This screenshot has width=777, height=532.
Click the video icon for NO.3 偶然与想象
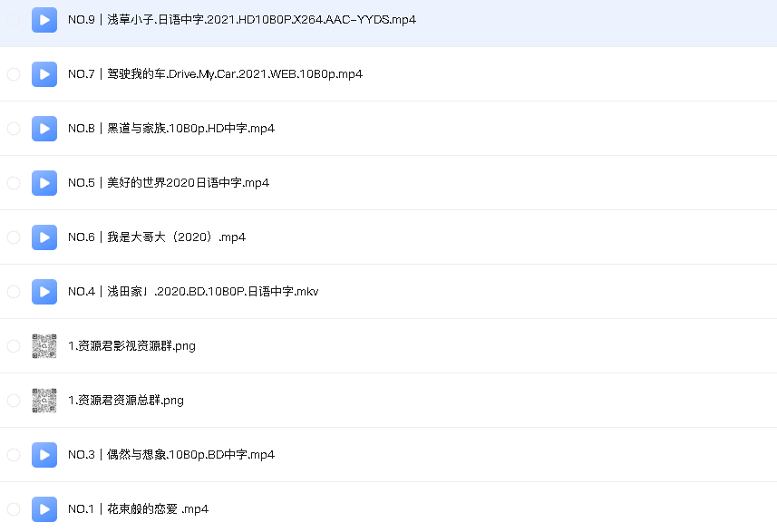44,455
